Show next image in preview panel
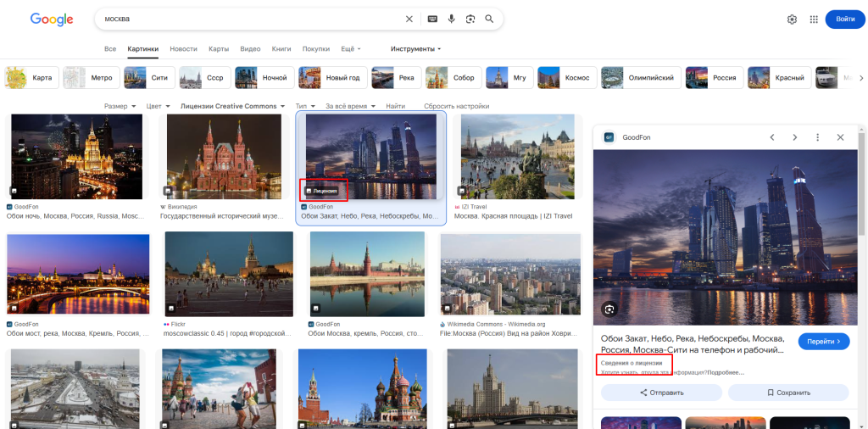The image size is (868, 429). (795, 137)
